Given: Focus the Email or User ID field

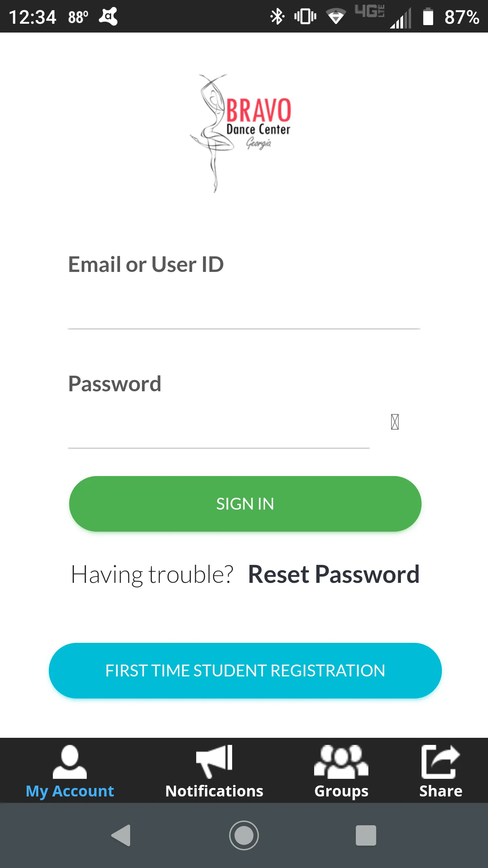Looking at the screenshot, I should pos(244,310).
